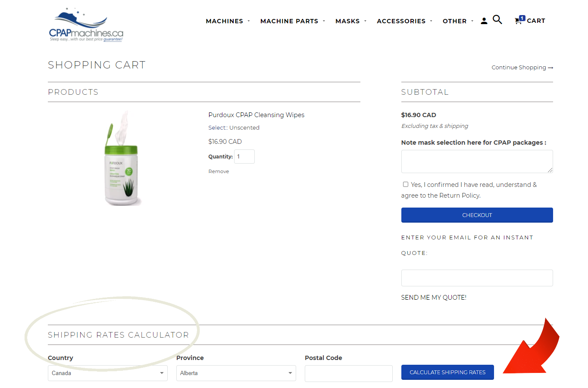
Task: Click the Postal Code field
Action: (x=348, y=373)
